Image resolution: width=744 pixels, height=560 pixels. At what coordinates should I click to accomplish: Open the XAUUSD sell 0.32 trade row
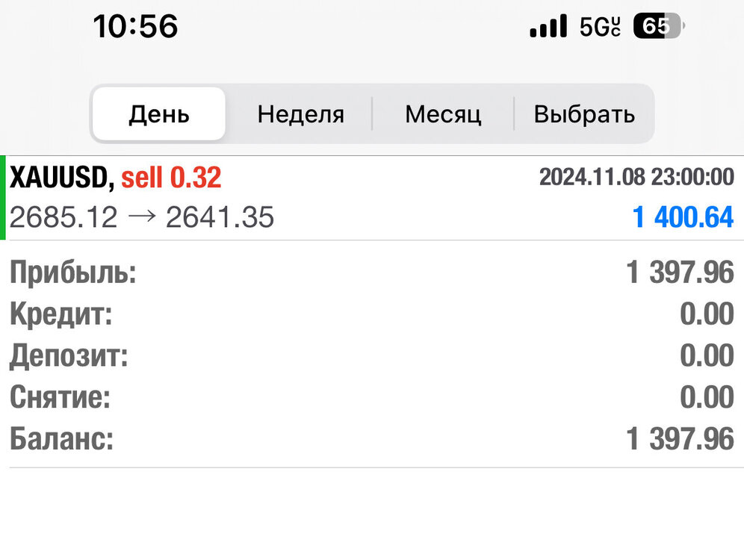tap(372, 198)
